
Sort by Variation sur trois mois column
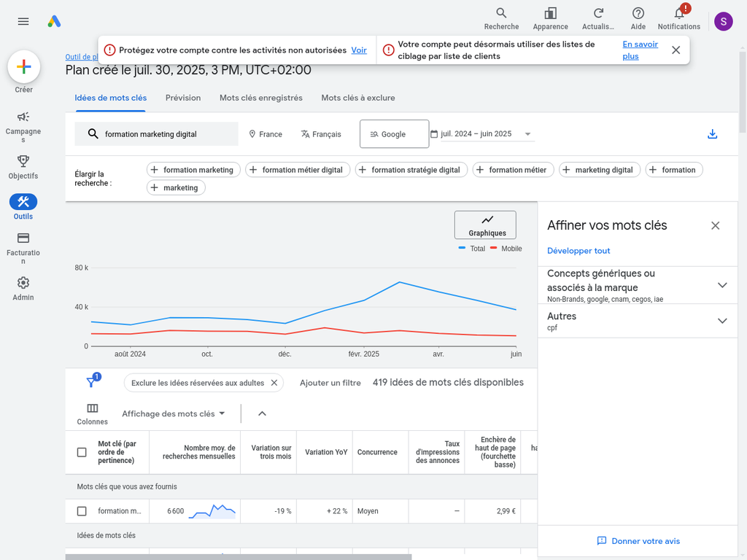pyautogui.click(x=268, y=452)
